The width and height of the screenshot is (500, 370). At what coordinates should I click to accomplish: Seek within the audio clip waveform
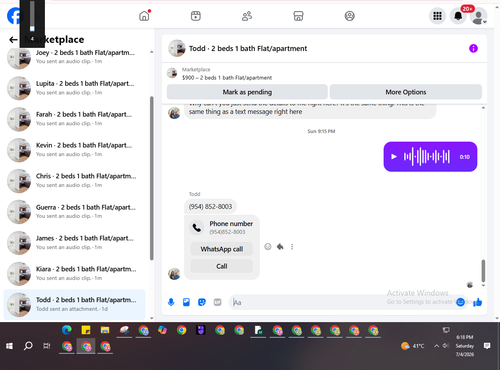[x=427, y=156]
